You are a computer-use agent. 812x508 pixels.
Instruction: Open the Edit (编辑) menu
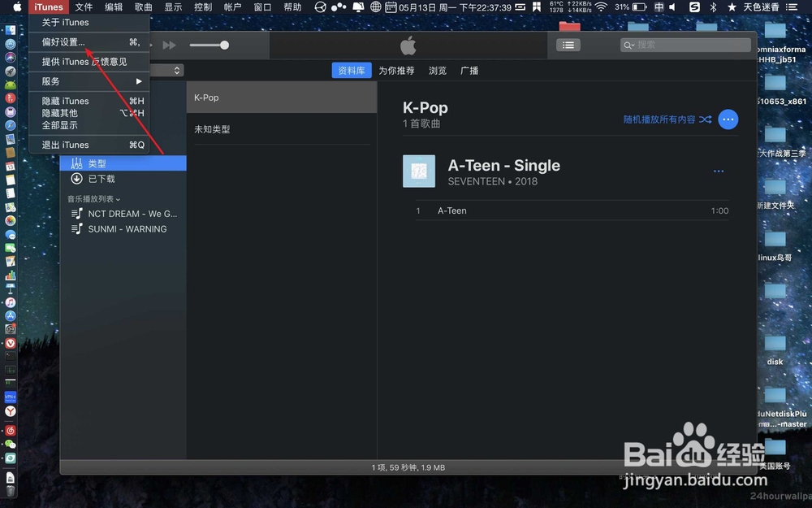click(114, 7)
